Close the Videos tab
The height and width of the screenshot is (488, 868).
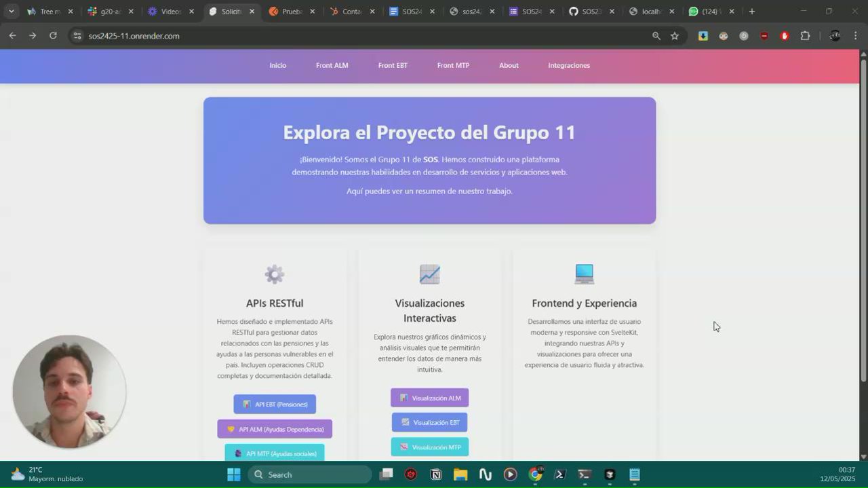point(191,12)
